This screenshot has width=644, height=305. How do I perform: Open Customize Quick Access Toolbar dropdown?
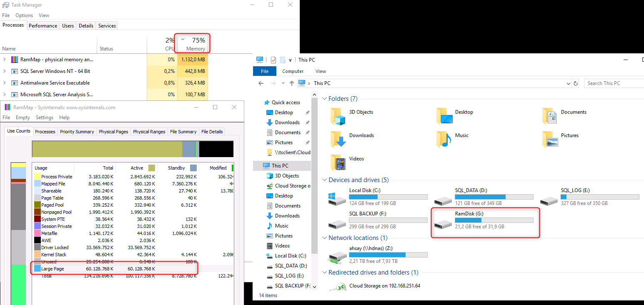coord(290,60)
